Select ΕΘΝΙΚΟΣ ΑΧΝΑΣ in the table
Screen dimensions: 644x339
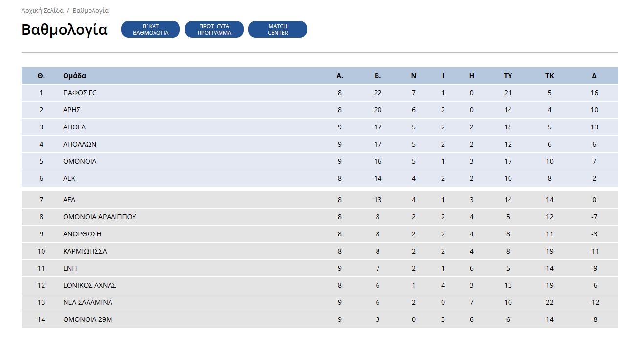tap(89, 285)
